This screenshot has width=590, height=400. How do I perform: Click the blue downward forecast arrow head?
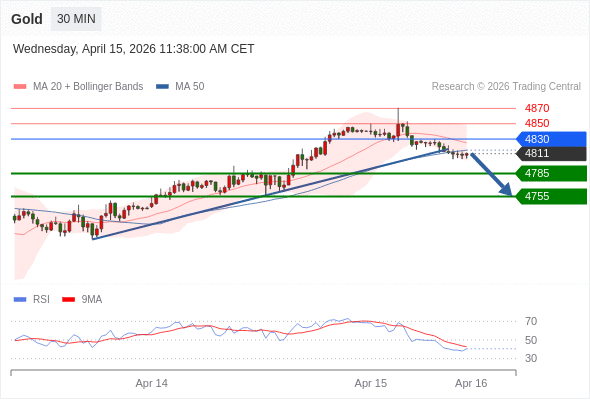(507, 190)
